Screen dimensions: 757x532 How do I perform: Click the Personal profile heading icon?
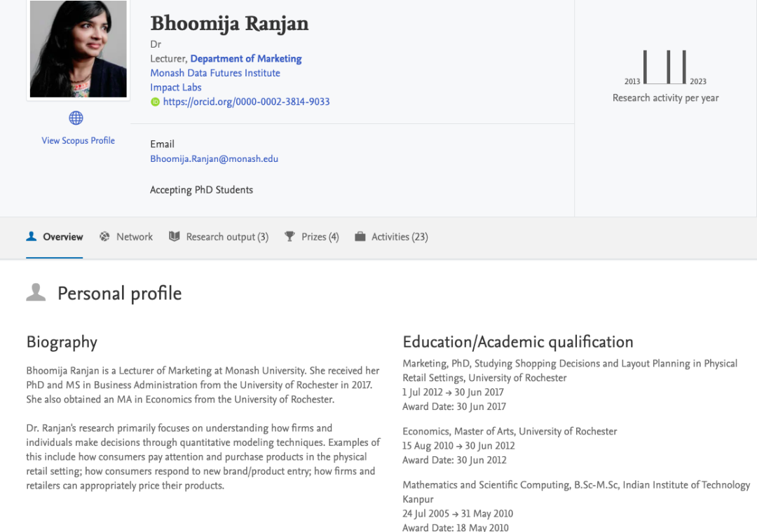[36, 293]
